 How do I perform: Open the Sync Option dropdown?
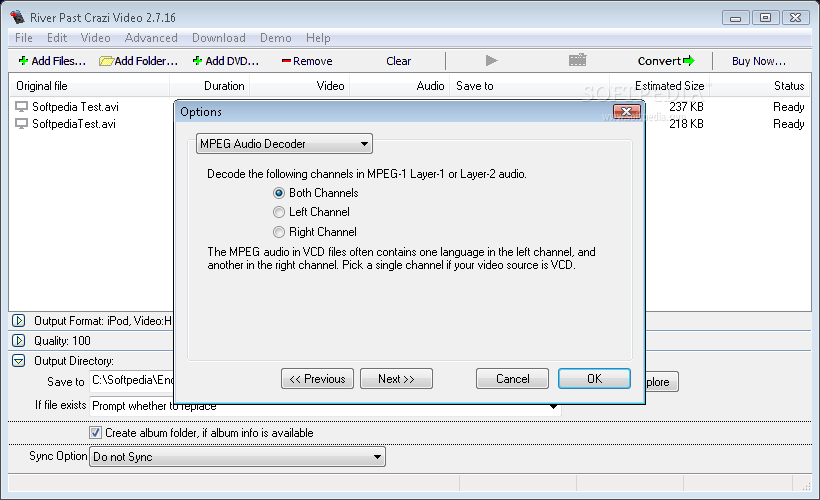pyautogui.click(x=237, y=457)
